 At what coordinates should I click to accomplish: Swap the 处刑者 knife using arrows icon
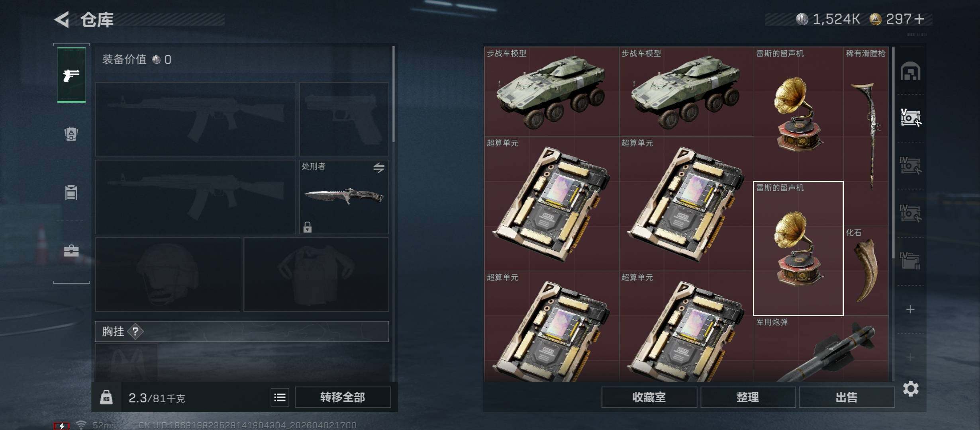coord(379,168)
